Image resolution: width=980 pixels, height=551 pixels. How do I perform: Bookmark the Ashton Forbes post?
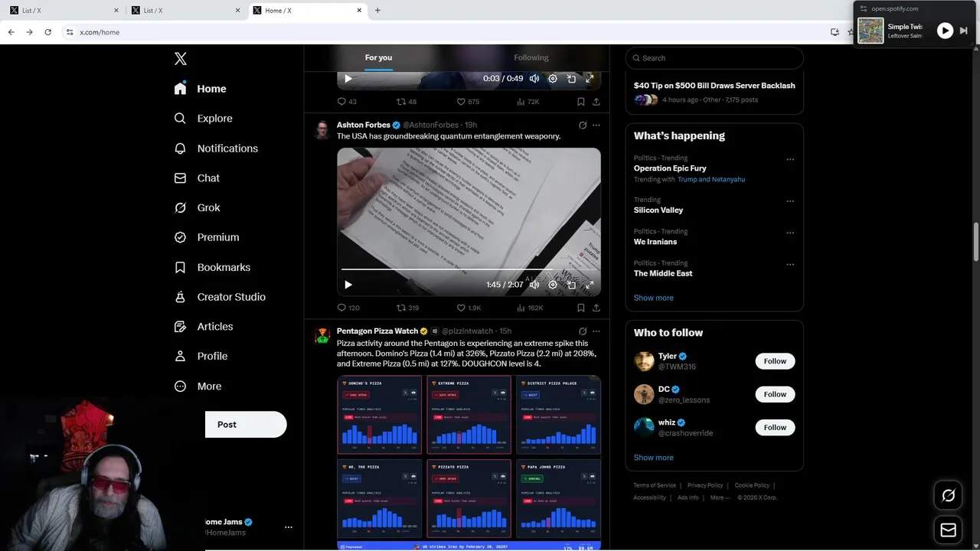[x=581, y=308]
